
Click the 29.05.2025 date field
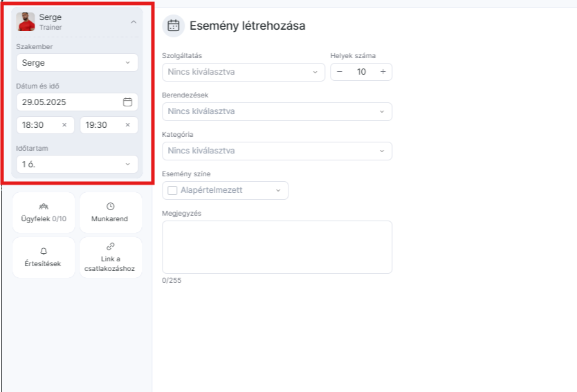[77, 102]
